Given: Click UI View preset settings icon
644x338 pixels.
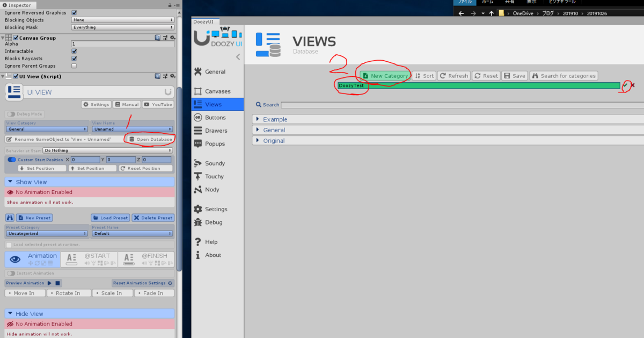Looking at the screenshot, I should 165,76.
